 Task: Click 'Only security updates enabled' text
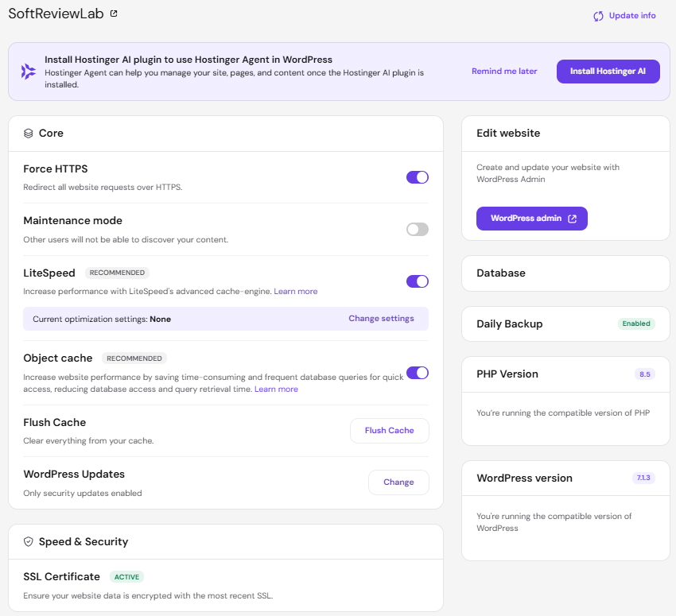point(83,494)
